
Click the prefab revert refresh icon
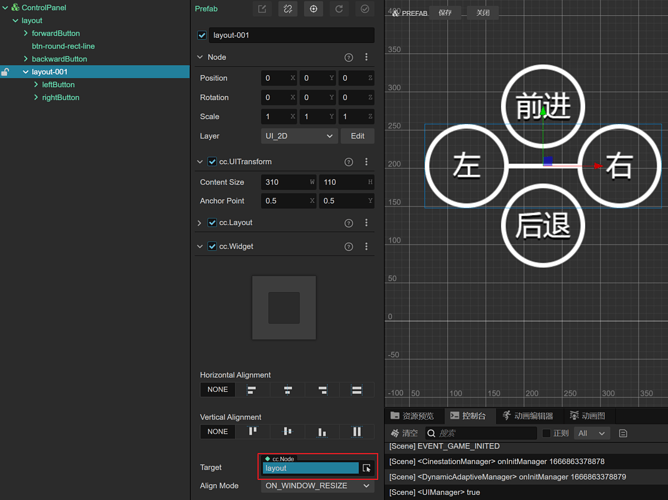339,9
